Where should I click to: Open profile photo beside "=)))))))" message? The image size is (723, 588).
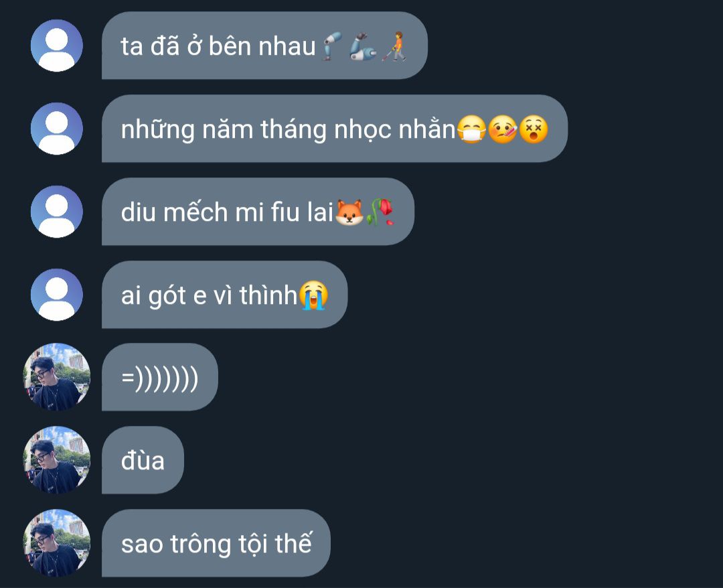(57, 377)
